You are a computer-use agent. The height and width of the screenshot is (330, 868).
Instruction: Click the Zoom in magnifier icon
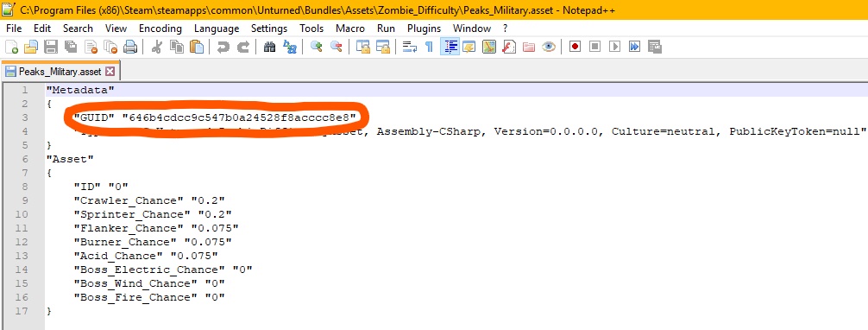pyautogui.click(x=316, y=48)
